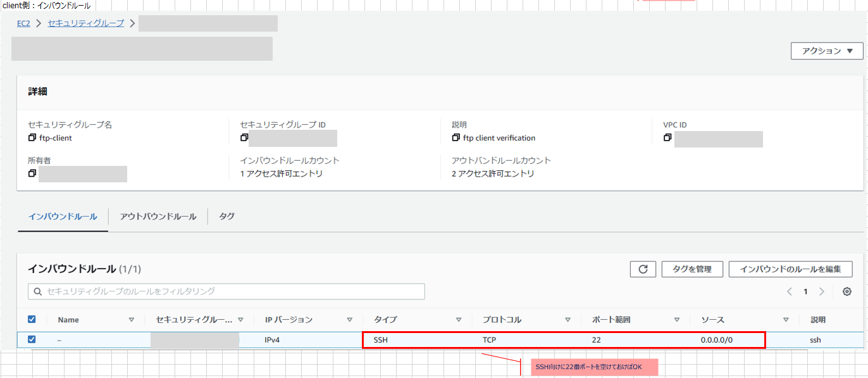Click インバウンドのルールを編集 button
This screenshot has height=378, width=868.
pos(791,269)
